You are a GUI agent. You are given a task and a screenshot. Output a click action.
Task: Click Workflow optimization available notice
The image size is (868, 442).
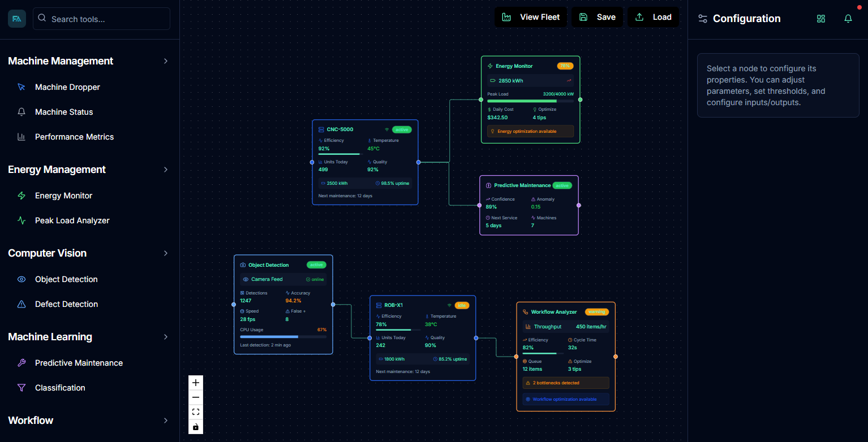point(566,399)
